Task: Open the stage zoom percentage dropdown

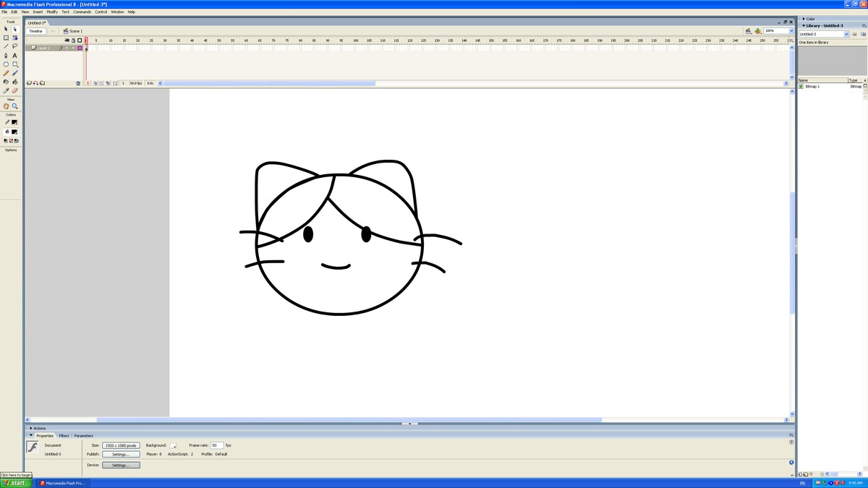Action: (x=791, y=31)
